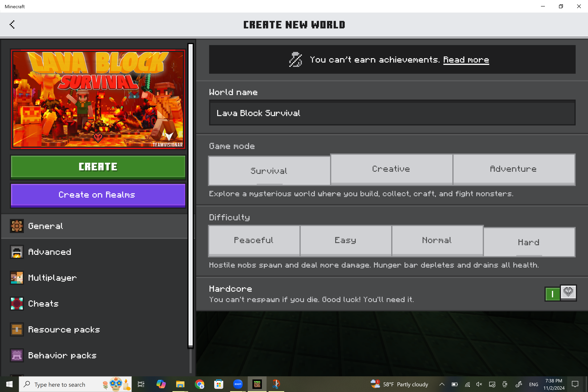Open the Read more link
The image size is (588, 392).
tap(466, 60)
